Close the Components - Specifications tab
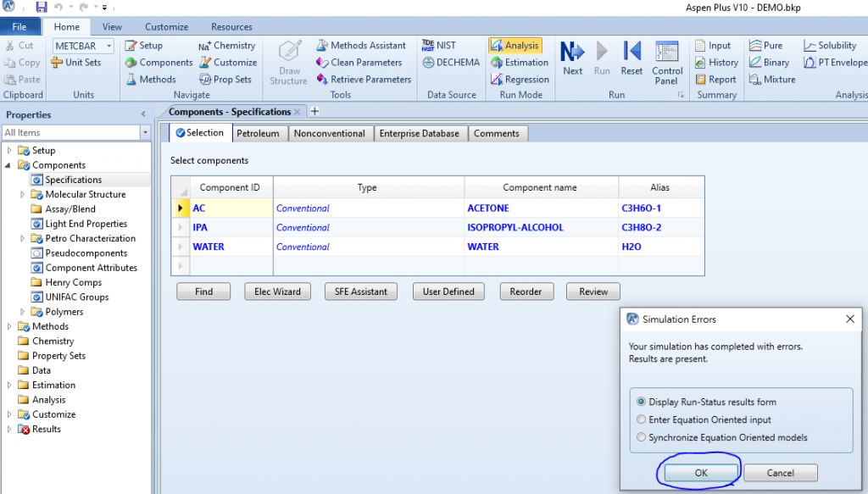This screenshot has width=868, height=494. pos(298,112)
